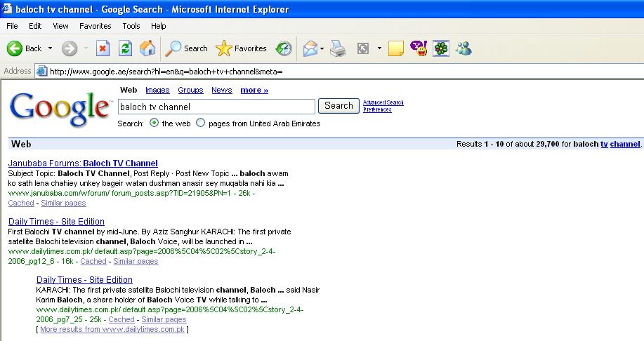The image size is (644, 341).
Task: Open Preferences link
Action: (377, 109)
